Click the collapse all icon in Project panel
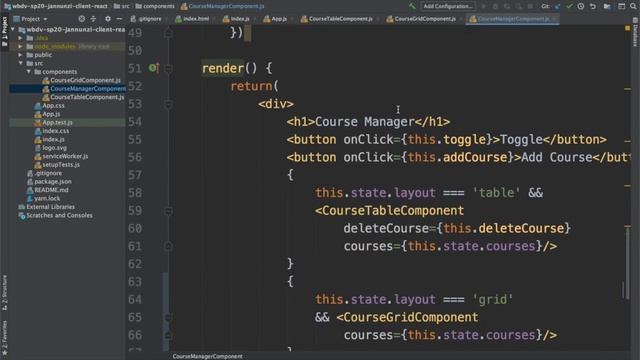The width and height of the screenshot is (640, 360). click(x=93, y=19)
